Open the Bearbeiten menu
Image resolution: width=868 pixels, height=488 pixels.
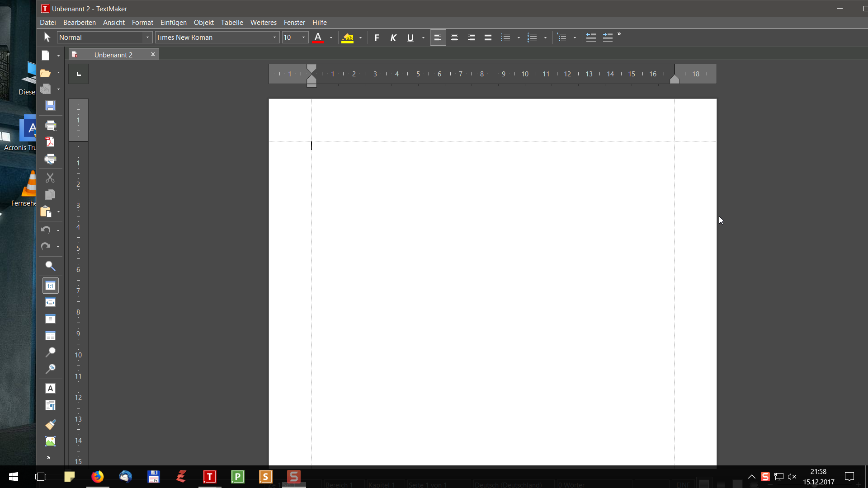tap(80, 23)
